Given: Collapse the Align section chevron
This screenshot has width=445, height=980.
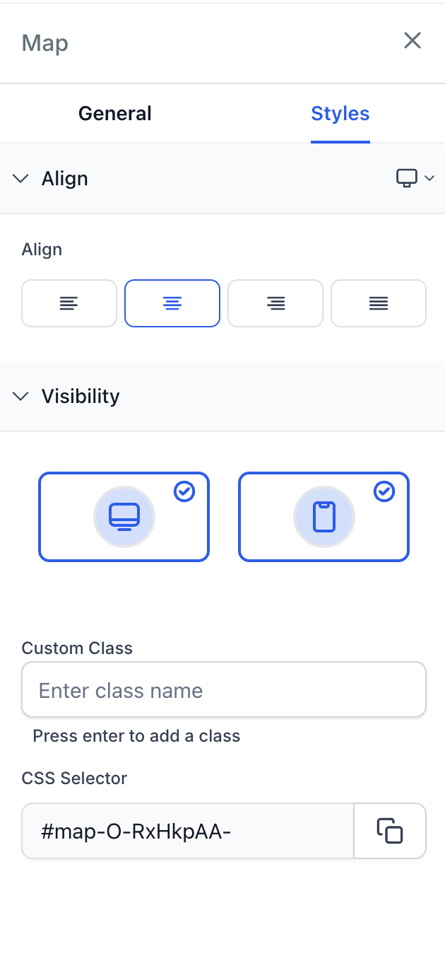Looking at the screenshot, I should click(21, 178).
